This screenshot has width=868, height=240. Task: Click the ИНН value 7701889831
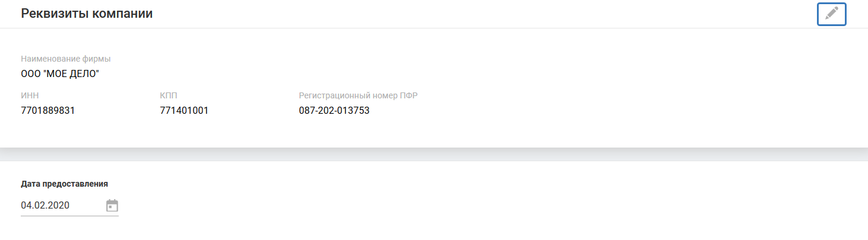click(48, 110)
